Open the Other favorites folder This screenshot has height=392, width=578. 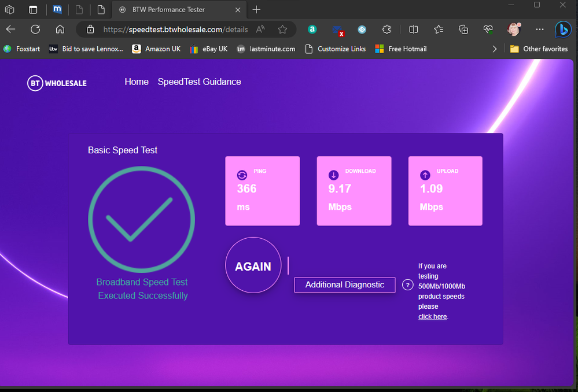click(x=538, y=49)
